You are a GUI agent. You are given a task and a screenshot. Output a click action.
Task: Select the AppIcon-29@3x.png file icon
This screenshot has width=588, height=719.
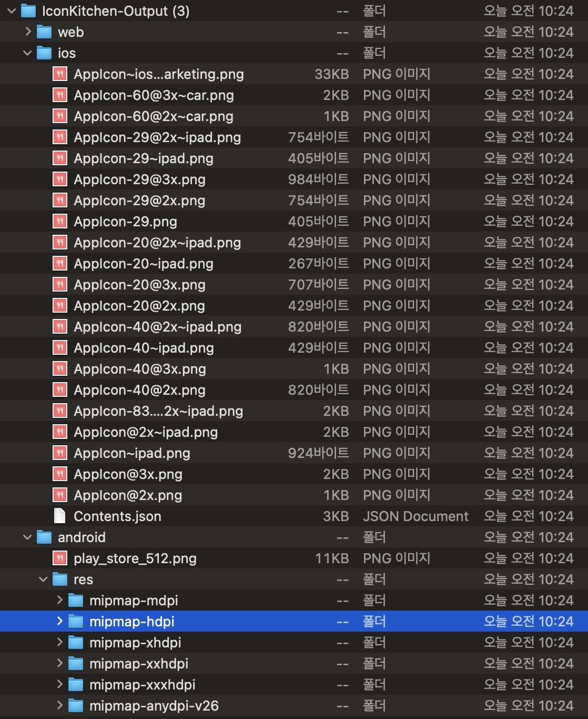(60, 179)
